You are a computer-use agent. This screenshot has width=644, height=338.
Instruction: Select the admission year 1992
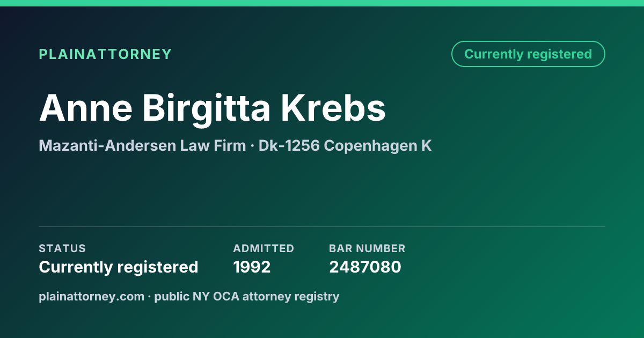[x=252, y=267]
